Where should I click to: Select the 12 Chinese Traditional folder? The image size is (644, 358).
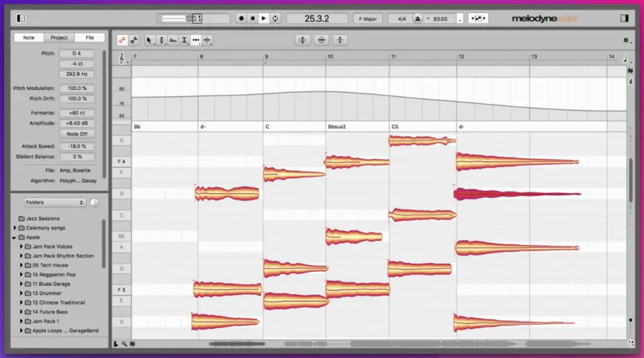pos(58,303)
